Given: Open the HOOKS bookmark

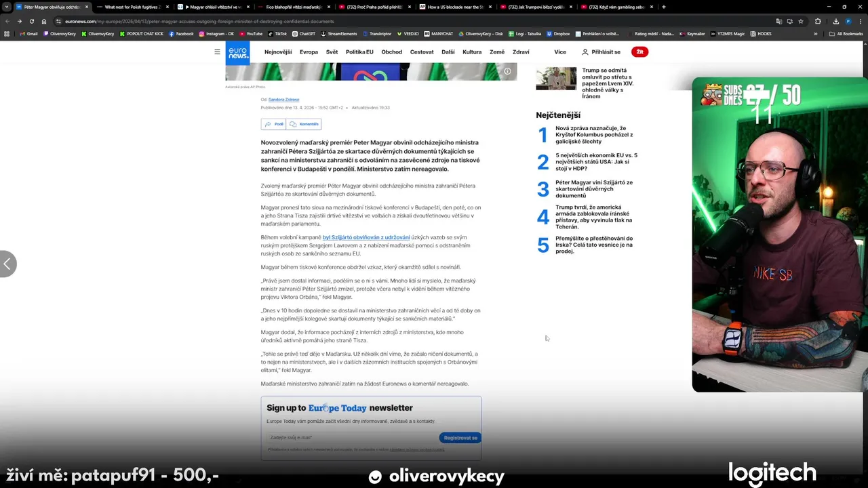Looking at the screenshot, I should [761, 33].
